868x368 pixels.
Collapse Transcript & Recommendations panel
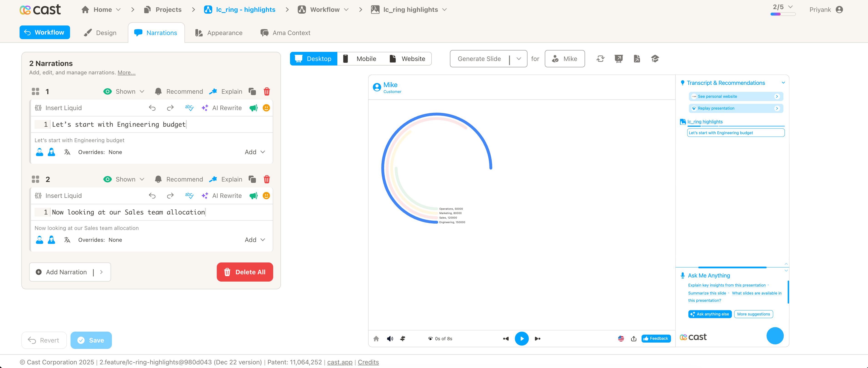[x=783, y=83]
